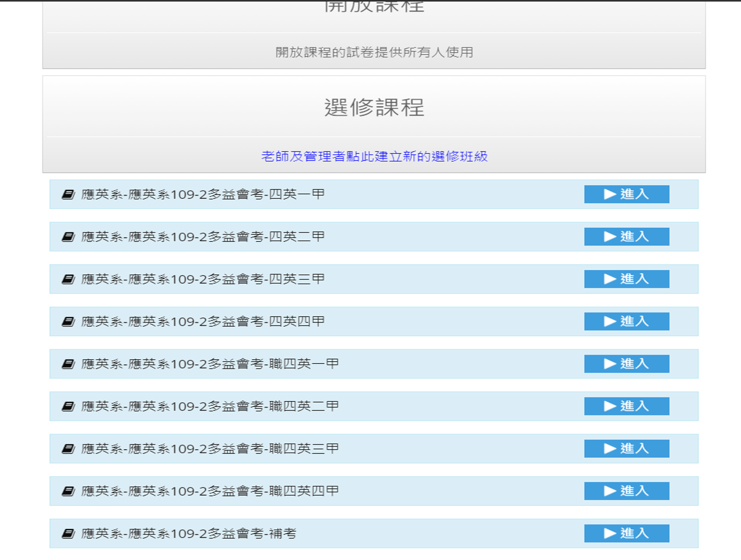The width and height of the screenshot is (741, 560).
Task: Enter the 四英一甲 course with 進入 button
Action: (627, 194)
